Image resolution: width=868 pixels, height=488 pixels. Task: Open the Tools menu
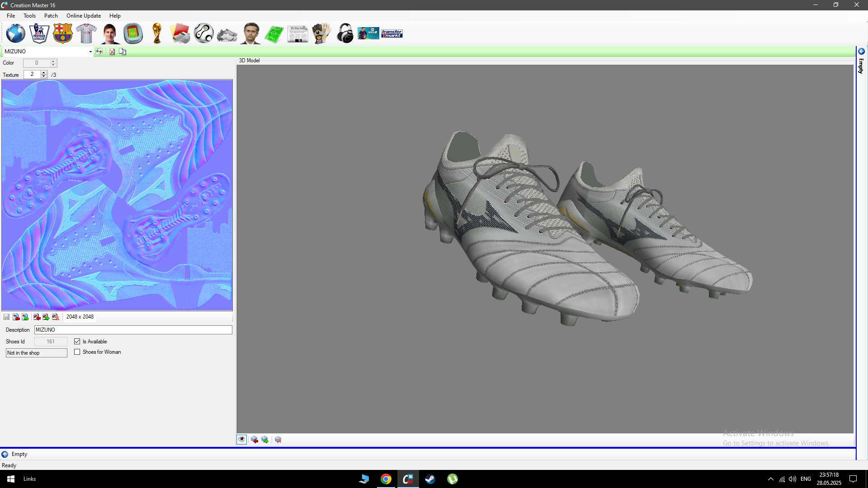point(30,16)
